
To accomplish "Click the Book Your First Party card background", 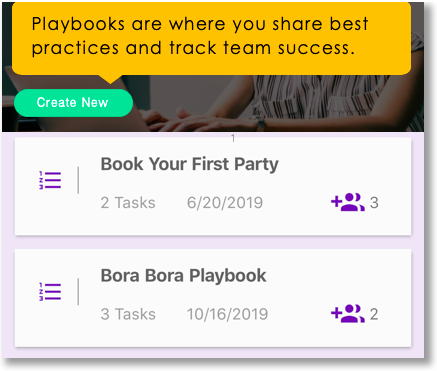I will 213,186.
